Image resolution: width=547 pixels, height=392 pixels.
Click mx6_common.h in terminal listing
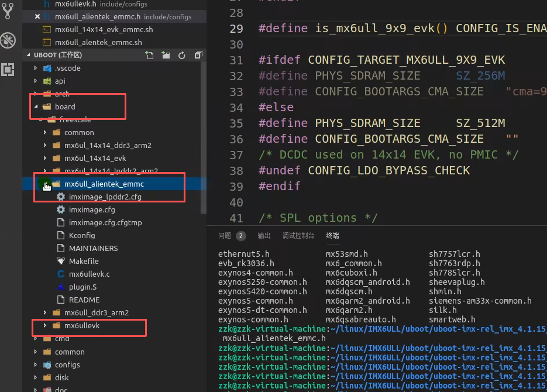pos(354,263)
